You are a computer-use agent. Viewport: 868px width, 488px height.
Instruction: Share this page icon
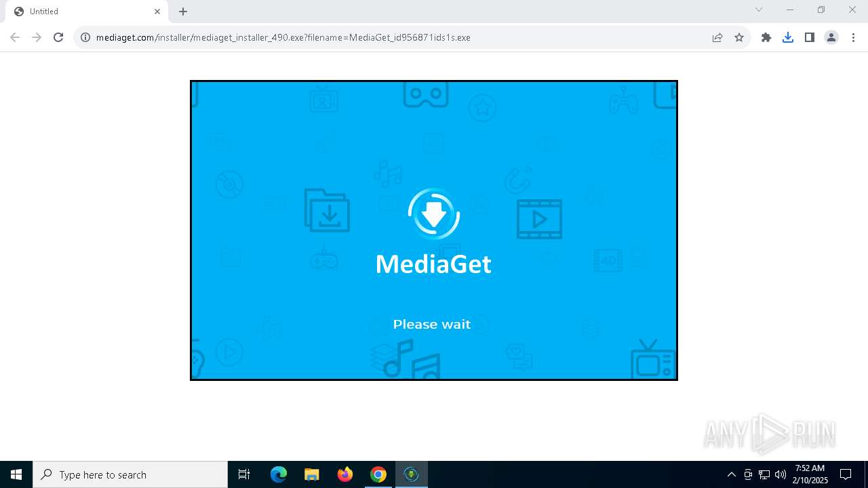pyautogui.click(x=717, y=37)
